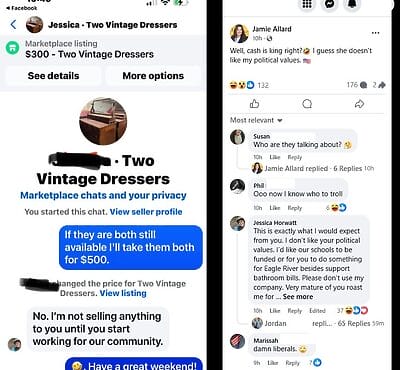Screen dimensions: 400x370
Task: Open Marketplace chats and your privacy link
Action: [103, 196]
